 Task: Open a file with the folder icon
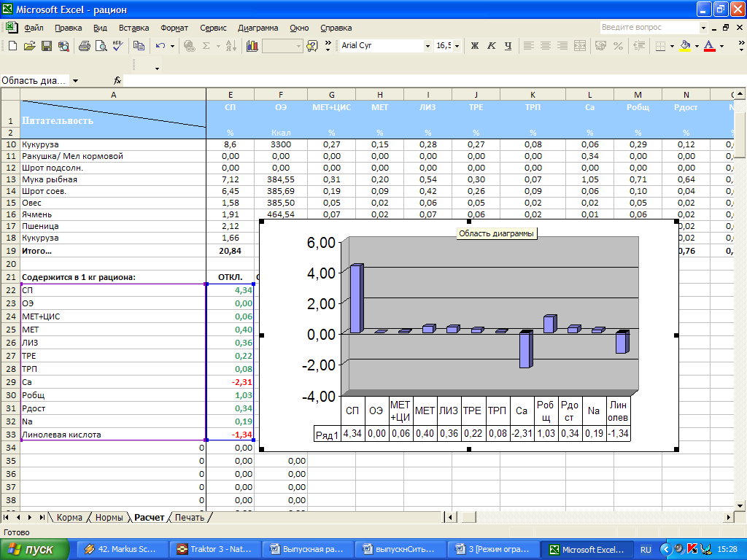29,46
